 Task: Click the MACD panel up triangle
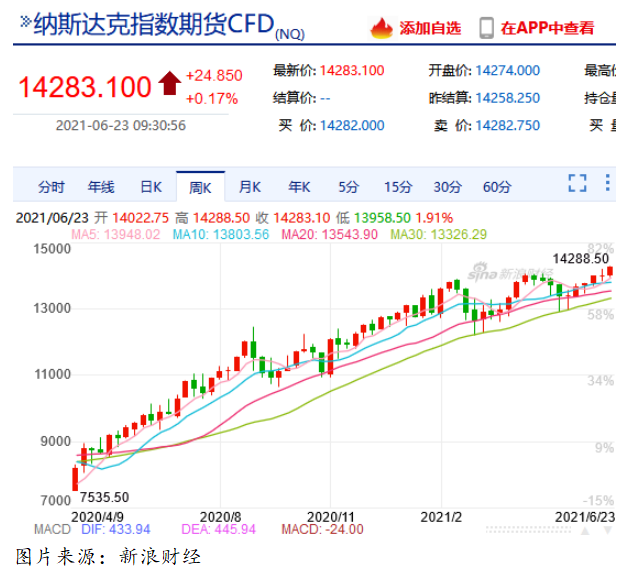tap(585, 531)
